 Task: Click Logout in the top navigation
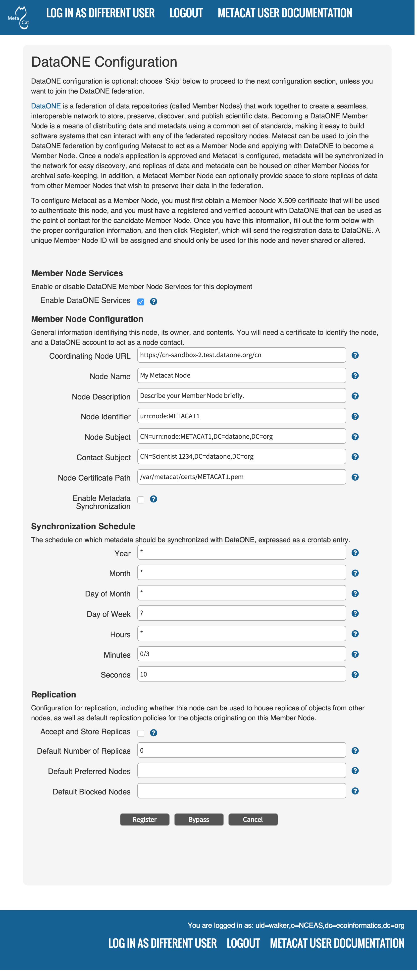pyautogui.click(x=186, y=13)
